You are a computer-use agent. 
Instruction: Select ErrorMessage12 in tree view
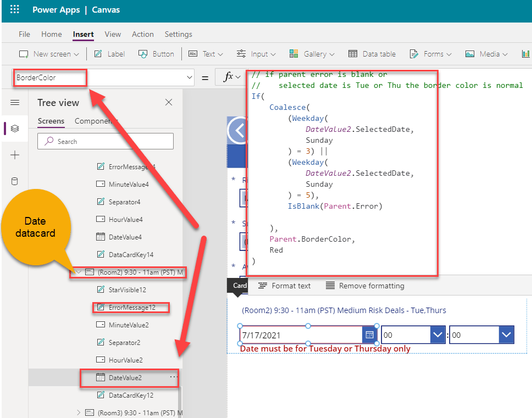point(132,307)
